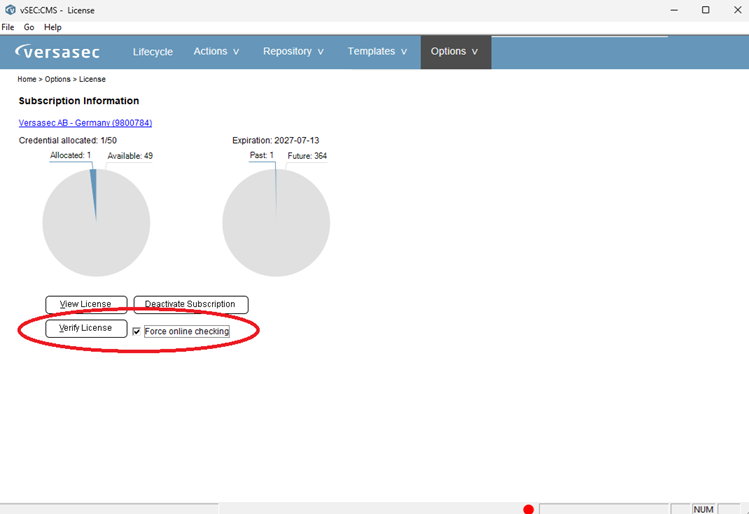Expand the Actions dropdown menu

click(x=216, y=52)
